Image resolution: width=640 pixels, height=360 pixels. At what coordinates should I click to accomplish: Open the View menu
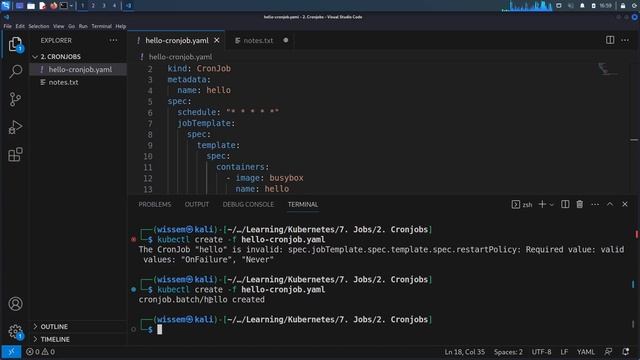(x=58, y=26)
